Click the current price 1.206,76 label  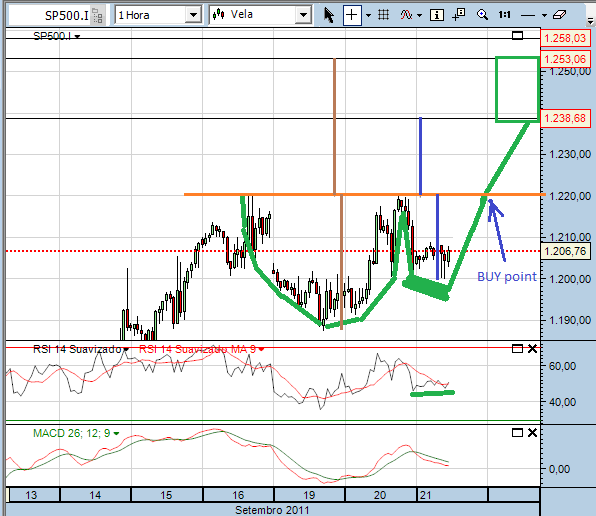(x=565, y=251)
